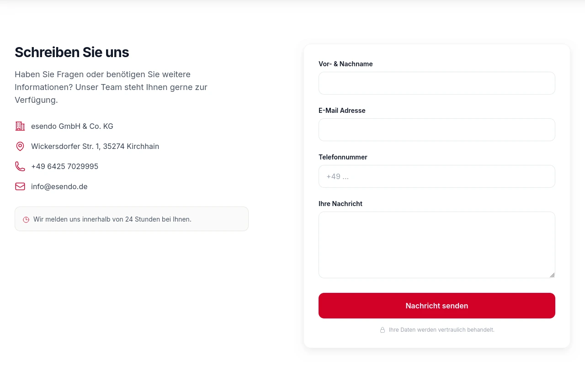Click the info@esendo.de email address
585x392 pixels.
coord(59,186)
